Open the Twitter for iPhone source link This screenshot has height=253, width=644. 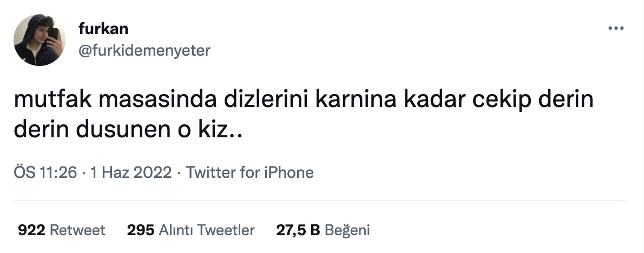coord(249,172)
